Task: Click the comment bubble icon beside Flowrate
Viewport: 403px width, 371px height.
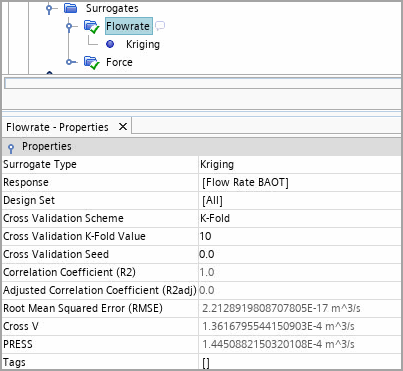Action: tap(160, 26)
